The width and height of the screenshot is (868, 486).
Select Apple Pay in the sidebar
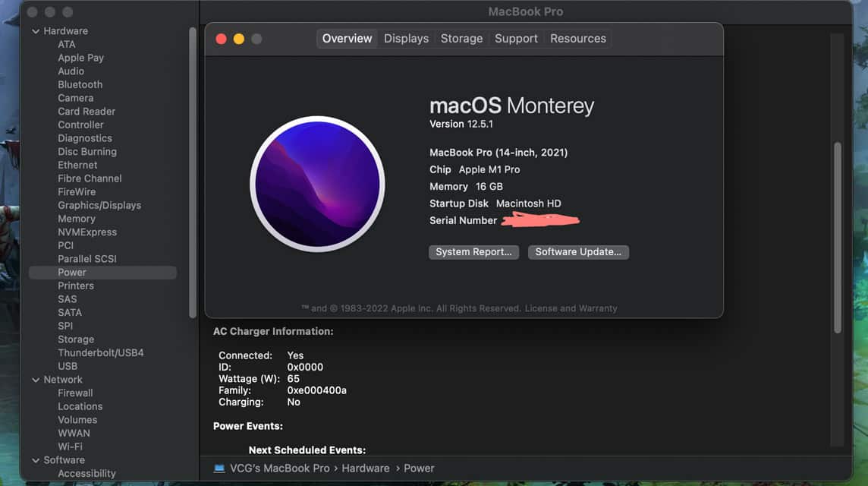(x=81, y=58)
